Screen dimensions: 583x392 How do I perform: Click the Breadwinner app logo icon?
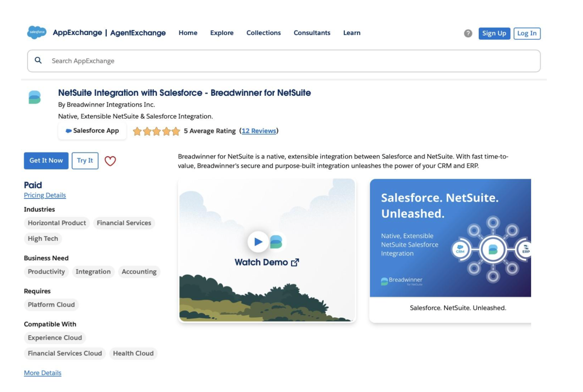[34, 98]
